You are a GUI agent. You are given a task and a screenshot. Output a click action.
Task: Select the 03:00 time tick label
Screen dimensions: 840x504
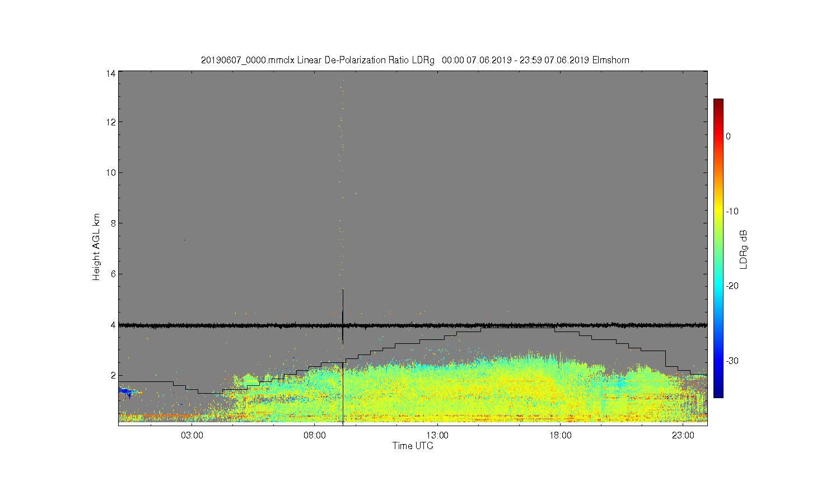pyautogui.click(x=192, y=435)
